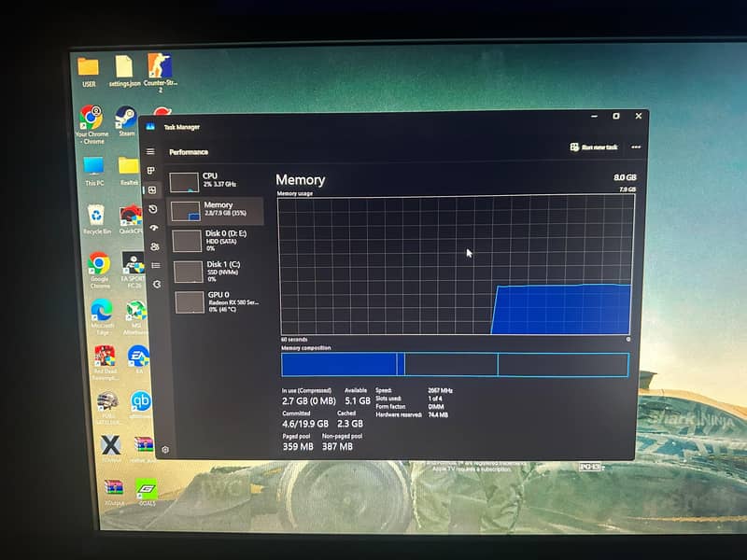The width and height of the screenshot is (747, 560).
Task: Select EA app desktop shortcut
Action: [138, 359]
